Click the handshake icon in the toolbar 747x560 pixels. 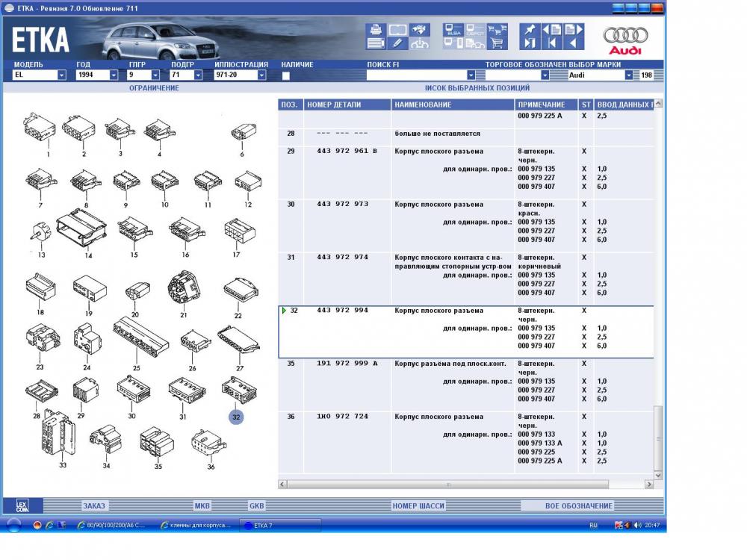coord(421,30)
